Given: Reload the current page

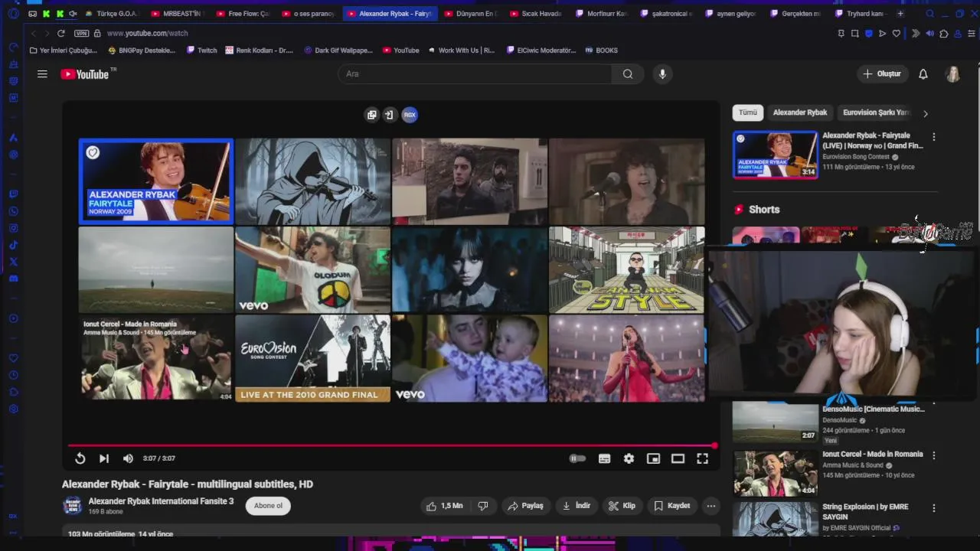Looking at the screenshot, I should [61, 34].
